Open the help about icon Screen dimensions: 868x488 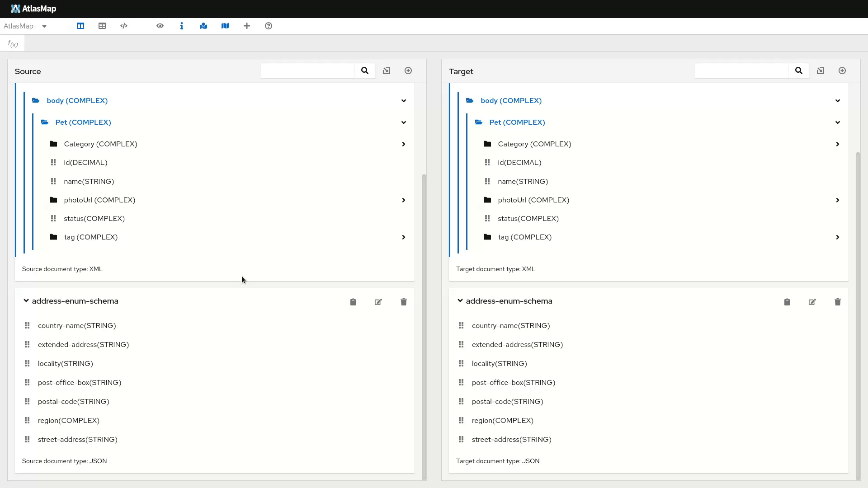click(x=269, y=26)
